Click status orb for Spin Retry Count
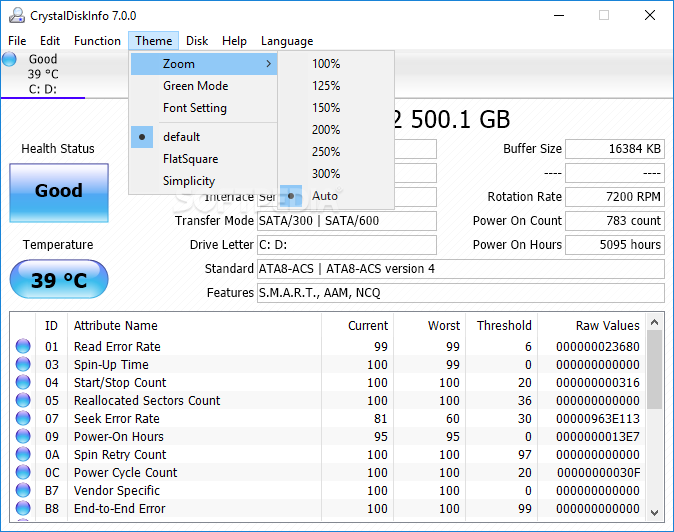Screen dimensions: 674x532 (x=23, y=455)
